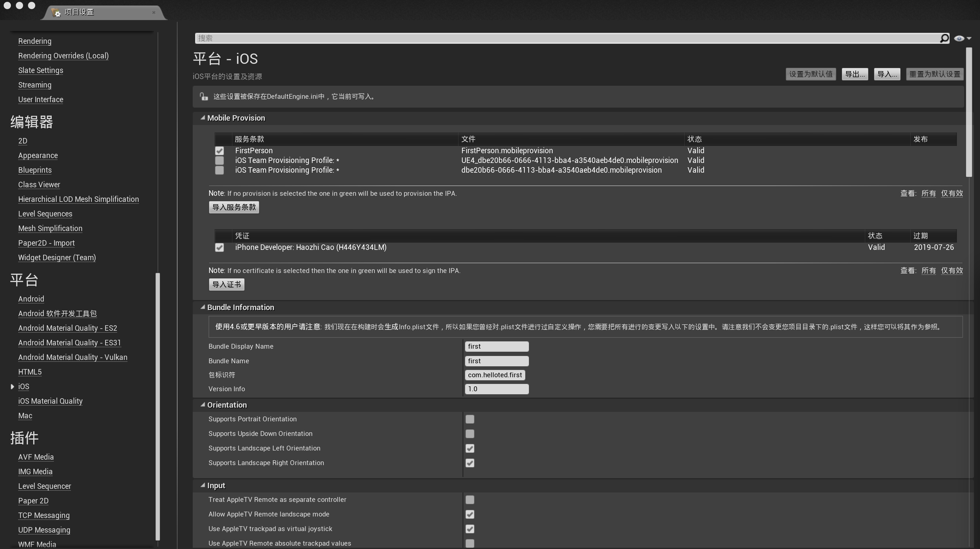
Task: Open the view options eye icon
Action: [959, 38]
